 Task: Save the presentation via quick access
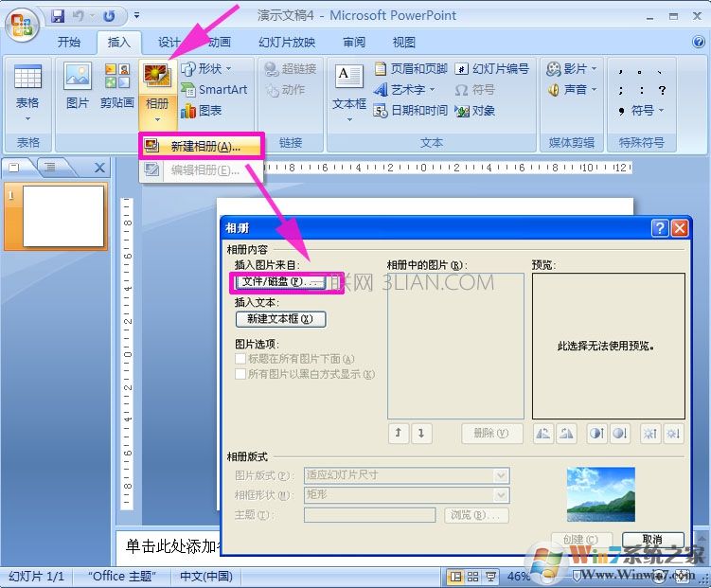pyautogui.click(x=58, y=16)
